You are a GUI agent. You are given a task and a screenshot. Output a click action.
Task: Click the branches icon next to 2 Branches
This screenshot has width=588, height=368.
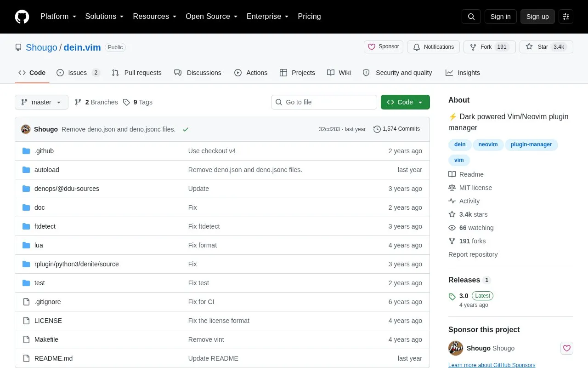pos(78,102)
